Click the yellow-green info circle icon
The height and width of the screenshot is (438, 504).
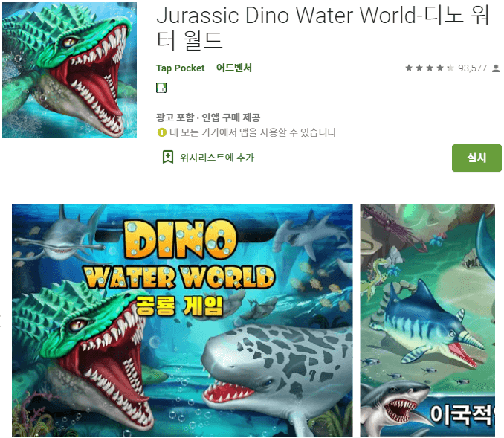click(161, 132)
